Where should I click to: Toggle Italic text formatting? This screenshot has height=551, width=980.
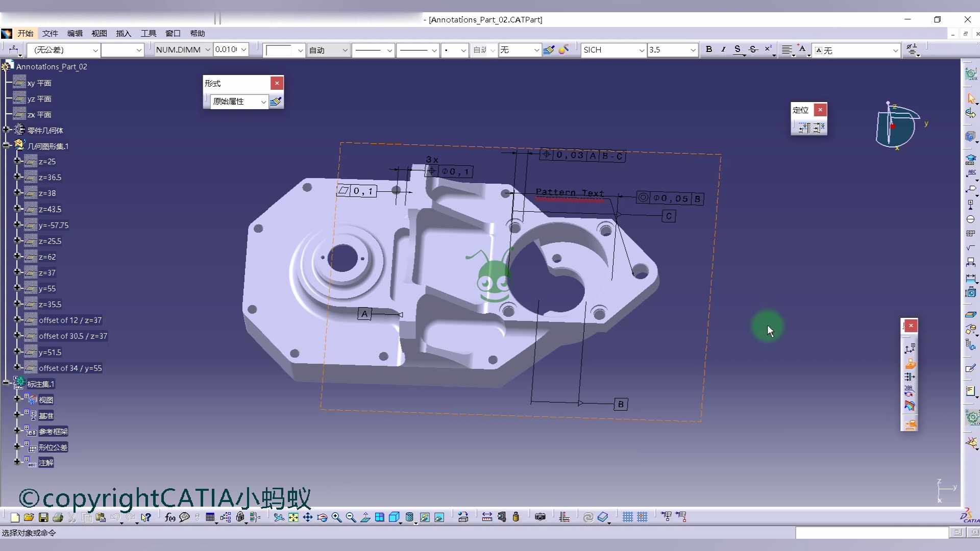point(723,49)
